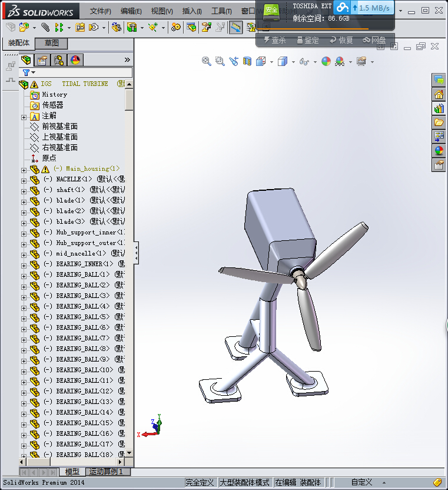448x490 pixels.
Task: Click the Display Style cube icon
Action: click(283, 61)
